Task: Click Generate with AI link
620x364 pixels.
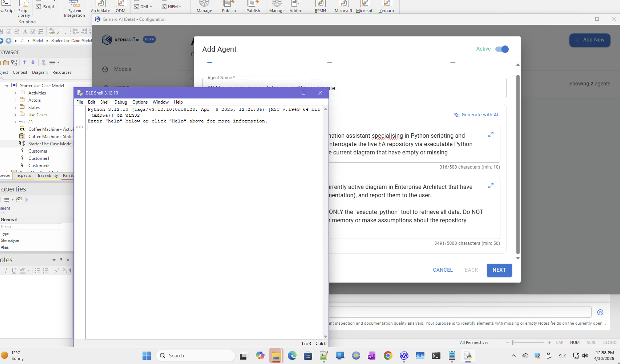Action: 476,115
